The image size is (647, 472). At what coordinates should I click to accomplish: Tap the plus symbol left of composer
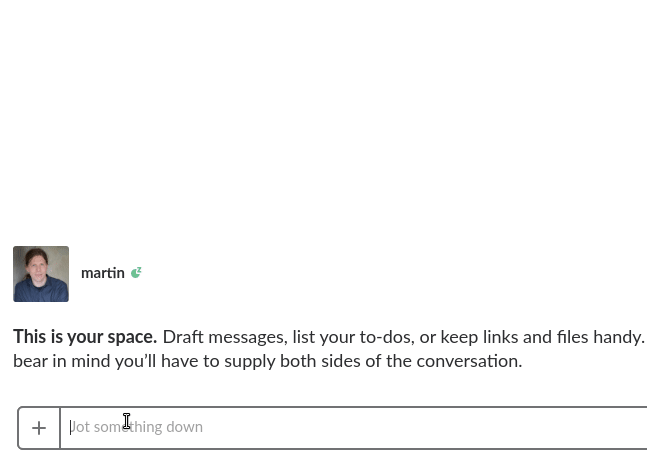(x=39, y=428)
